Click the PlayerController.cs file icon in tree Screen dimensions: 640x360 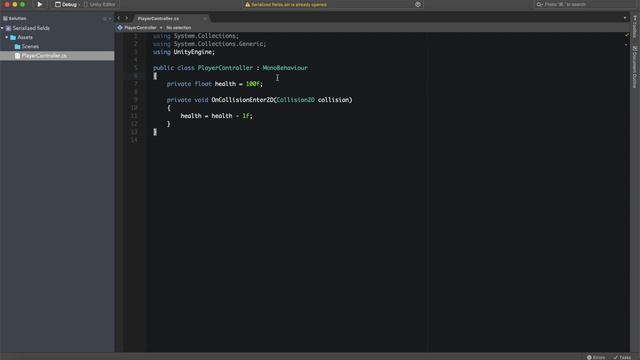[x=18, y=56]
